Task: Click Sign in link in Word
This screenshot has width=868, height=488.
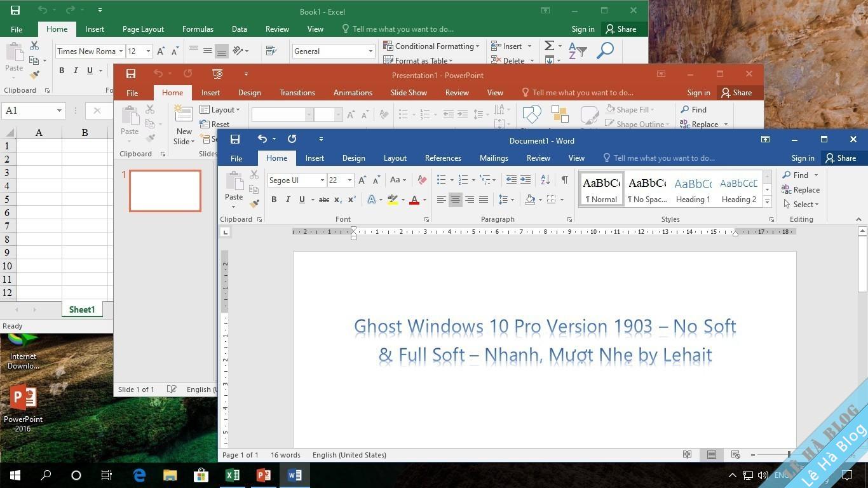Action: coord(803,158)
